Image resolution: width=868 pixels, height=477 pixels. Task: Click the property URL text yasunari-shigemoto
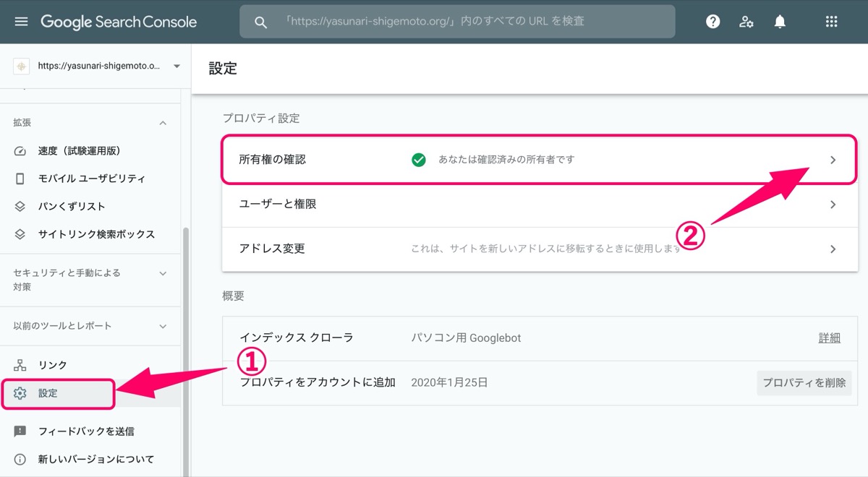click(x=100, y=66)
